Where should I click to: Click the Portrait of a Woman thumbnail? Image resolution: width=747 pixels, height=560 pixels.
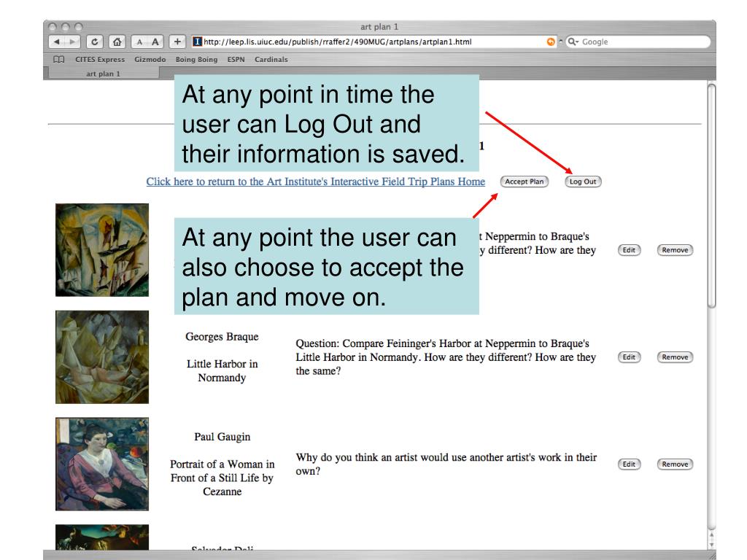click(102, 464)
